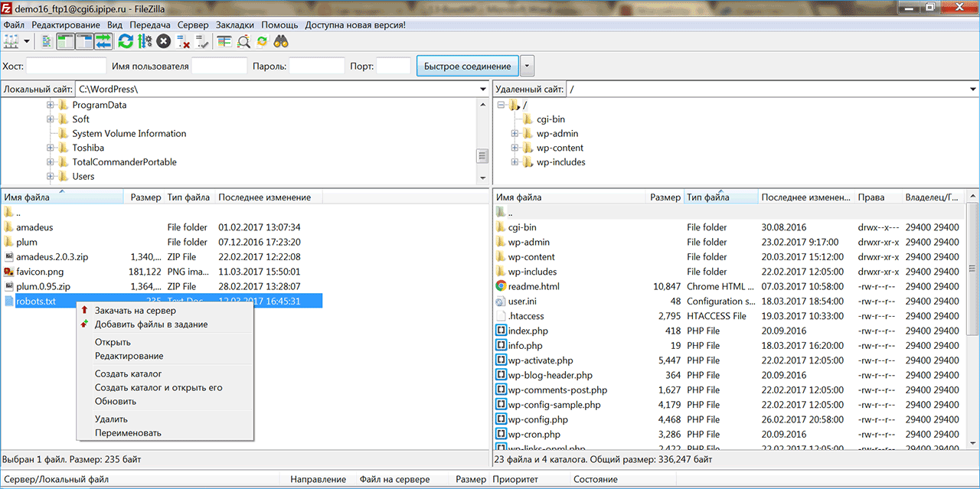Click the PHP icon beside wp-activate.php

point(501,360)
